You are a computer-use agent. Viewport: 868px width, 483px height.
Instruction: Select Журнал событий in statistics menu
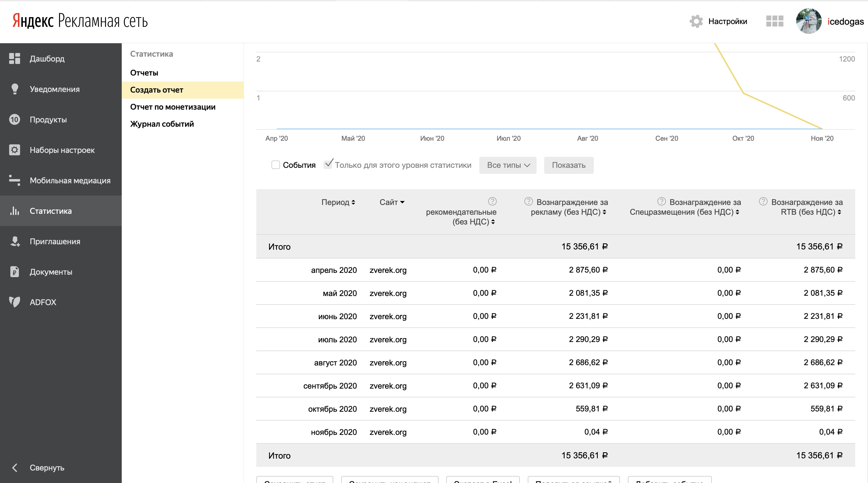[162, 124]
